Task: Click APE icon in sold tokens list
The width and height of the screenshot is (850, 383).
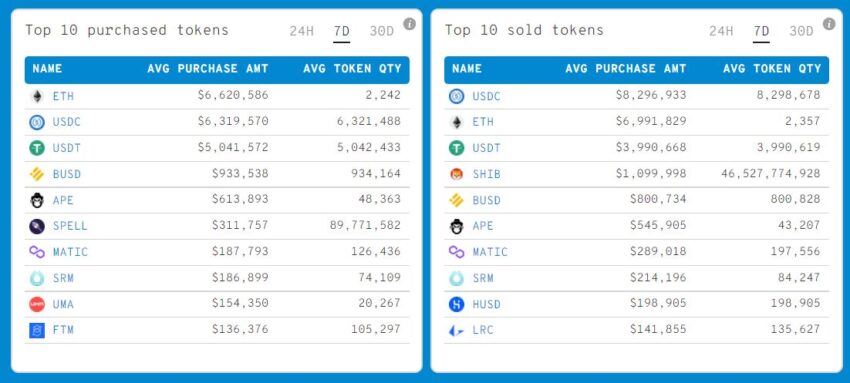Action: [456, 226]
